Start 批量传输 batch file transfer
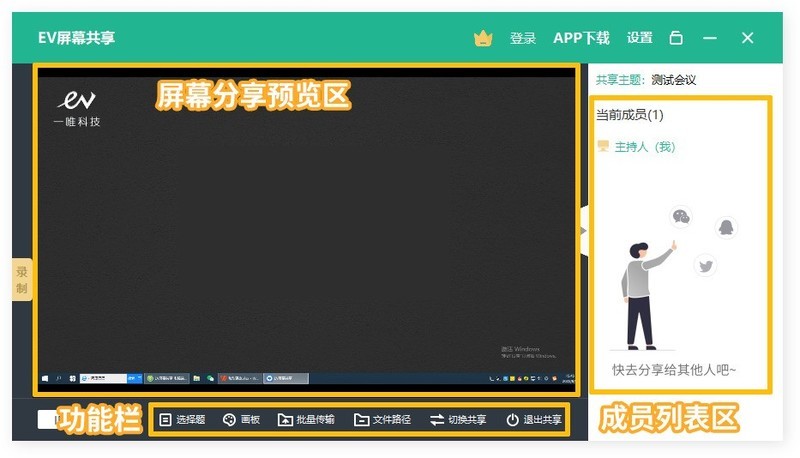 [306, 420]
